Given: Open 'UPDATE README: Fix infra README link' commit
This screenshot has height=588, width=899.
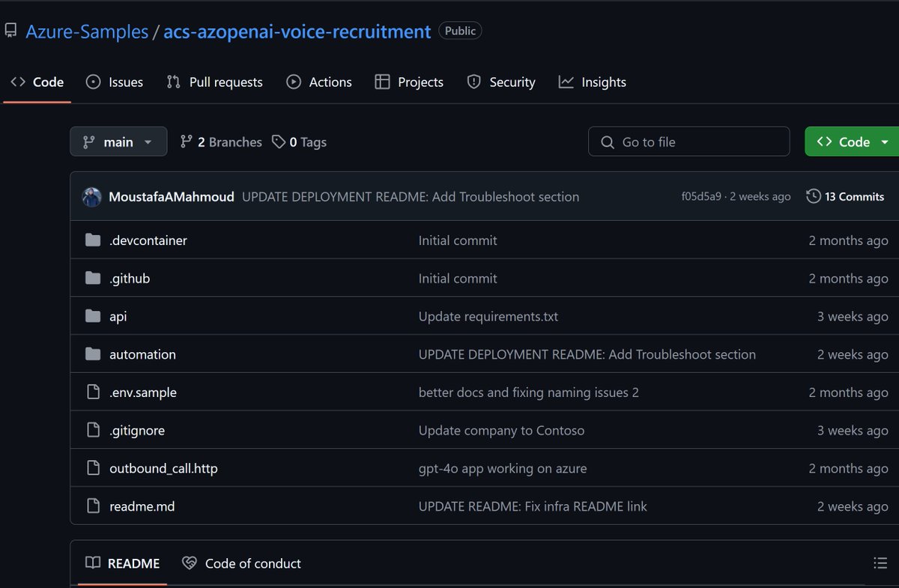Looking at the screenshot, I should click(x=533, y=506).
